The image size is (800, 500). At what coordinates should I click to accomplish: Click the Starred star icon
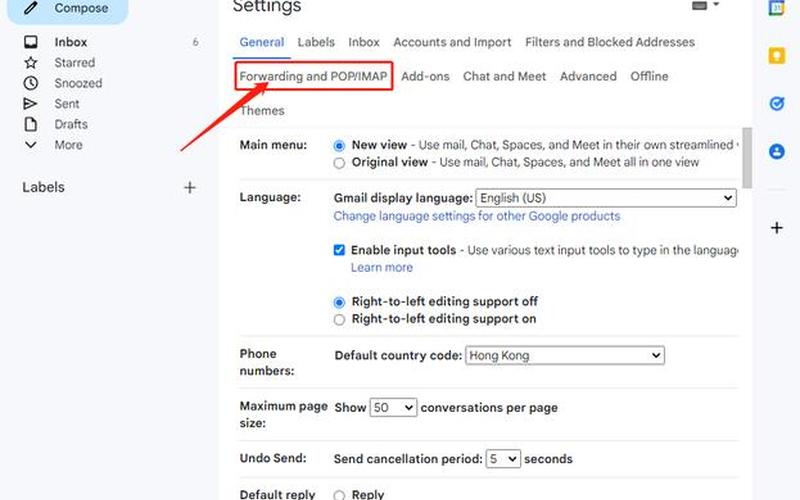click(x=31, y=62)
